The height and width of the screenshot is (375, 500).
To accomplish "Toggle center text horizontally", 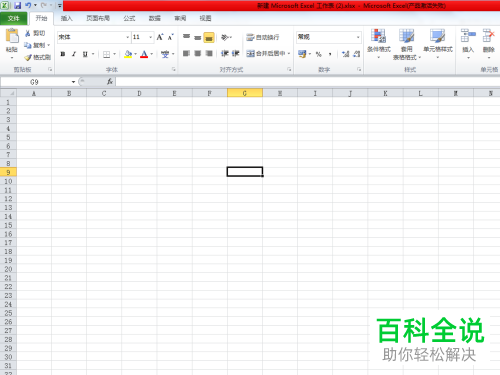I will 198,53.
